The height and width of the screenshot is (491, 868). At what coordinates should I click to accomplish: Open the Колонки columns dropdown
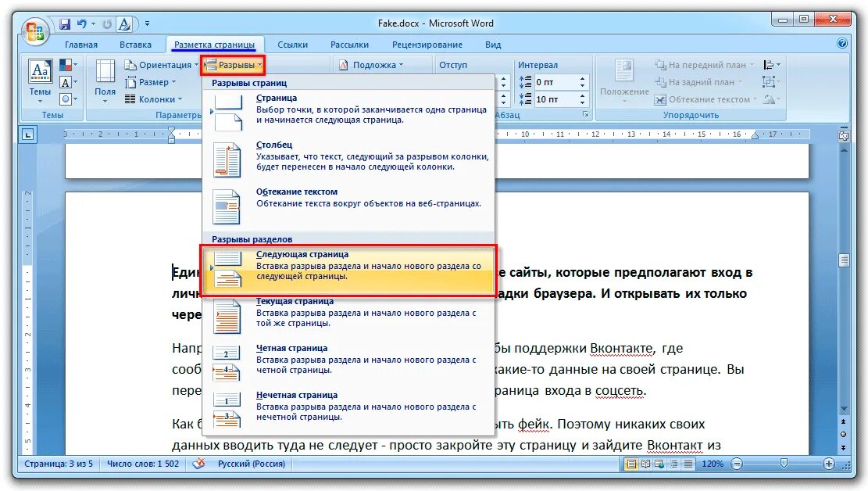153,99
